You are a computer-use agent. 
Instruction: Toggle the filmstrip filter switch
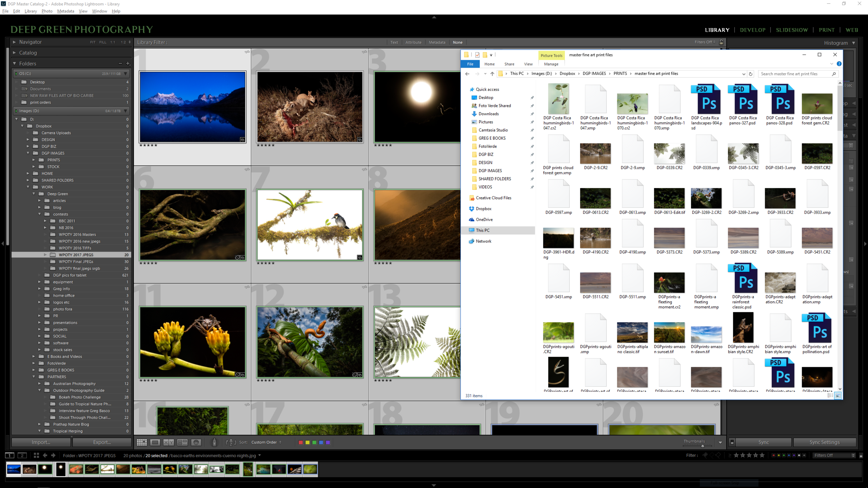(861, 456)
